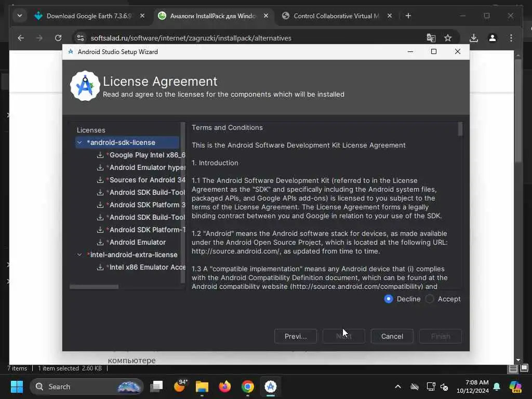This screenshot has height=399, width=532.
Task: Open Chrome three-dot menu
Action: click(x=511, y=38)
